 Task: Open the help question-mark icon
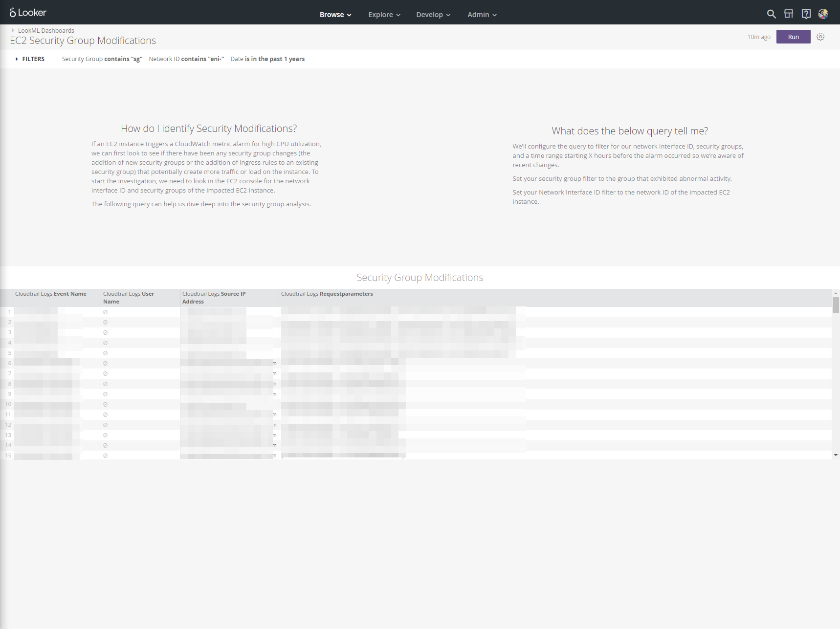(x=806, y=14)
